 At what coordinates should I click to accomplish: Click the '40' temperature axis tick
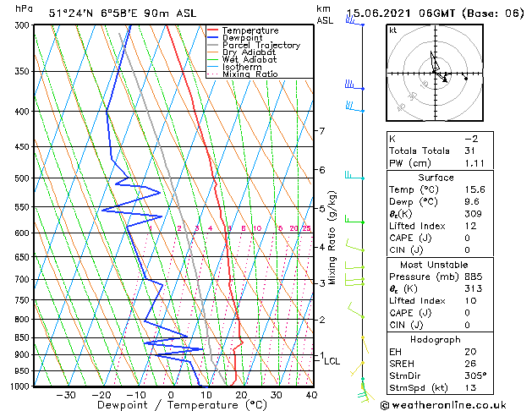pos(311,395)
